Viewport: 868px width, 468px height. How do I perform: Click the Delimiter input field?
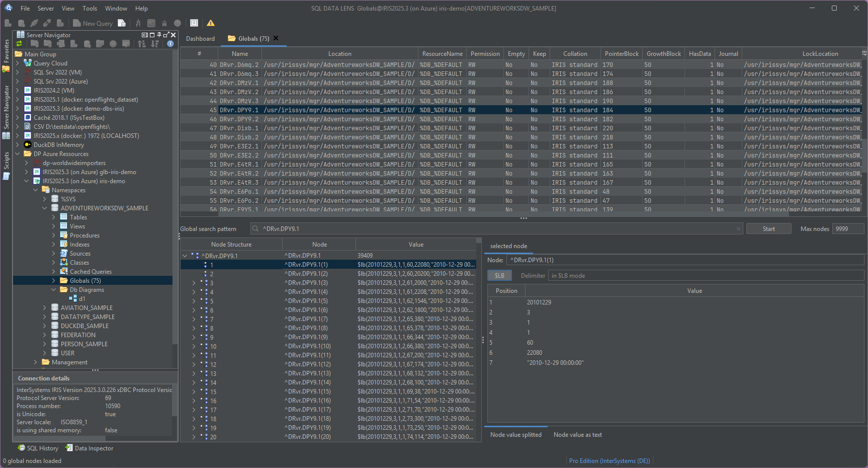(706, 276)
